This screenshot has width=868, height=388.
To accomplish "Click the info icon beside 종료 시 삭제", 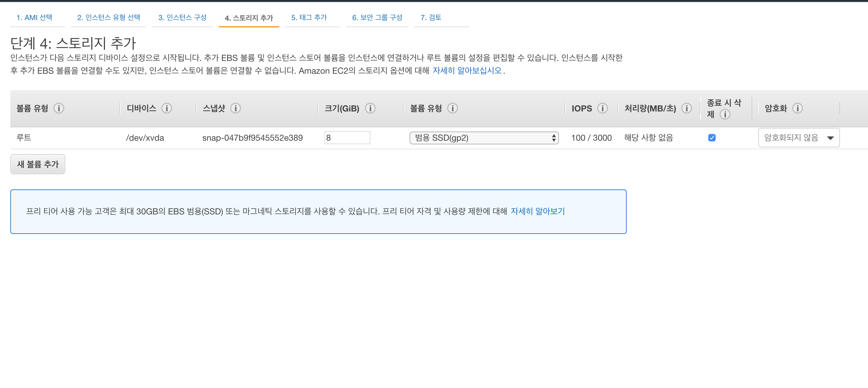I will pyautogui.click(x=725, y=114).
